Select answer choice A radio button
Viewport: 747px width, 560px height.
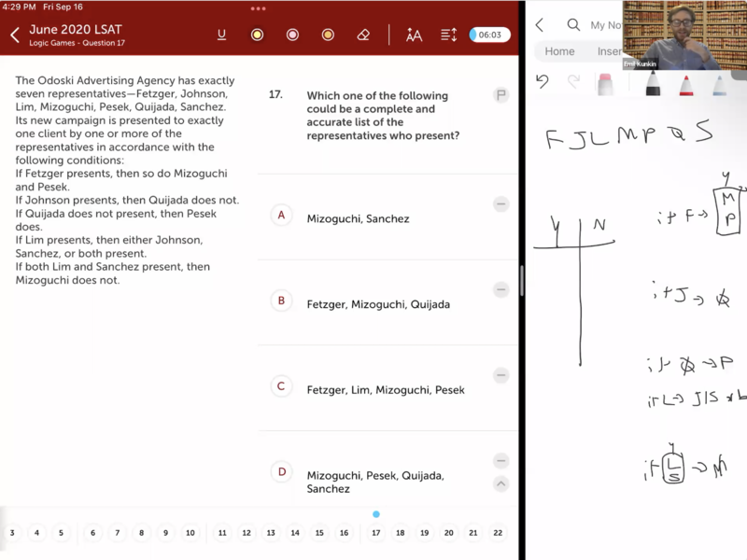click(281, 215)
